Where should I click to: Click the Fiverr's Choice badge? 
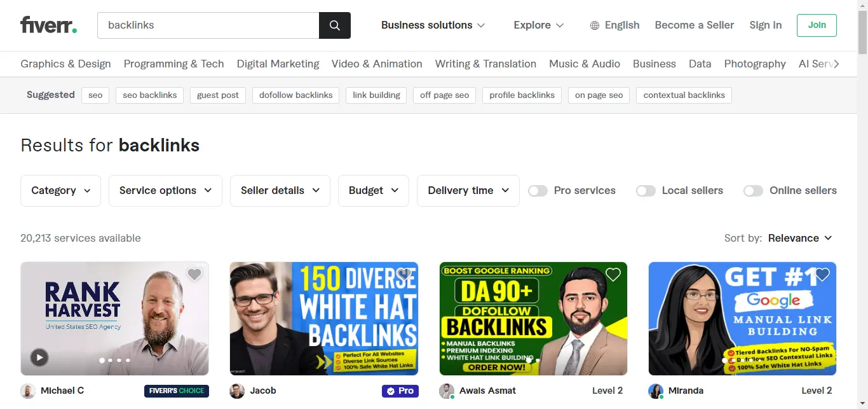(x=177, y=391)
